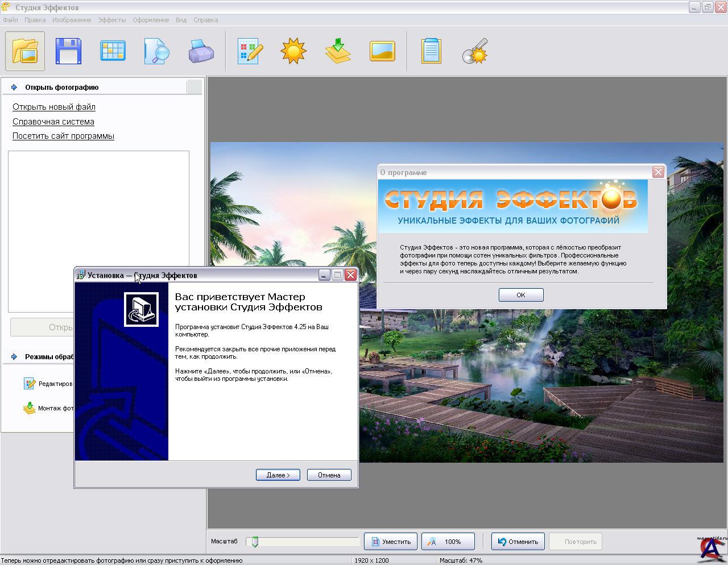Click the open folder toolbar icon
This screenshot has height=565, width=728.
pos(25,51)
